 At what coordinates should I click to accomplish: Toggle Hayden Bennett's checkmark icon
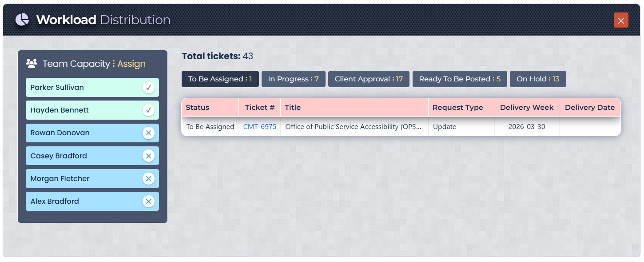point(148,110)
